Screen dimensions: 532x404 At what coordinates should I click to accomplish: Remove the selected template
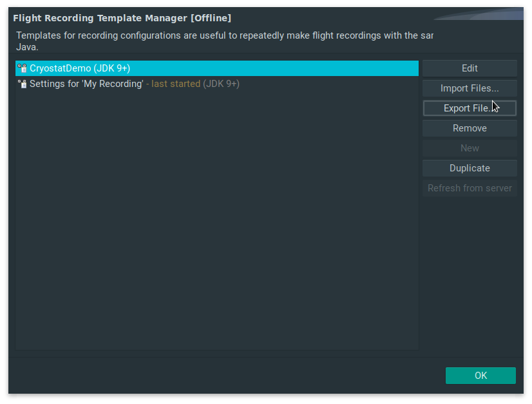coord(470,128)
